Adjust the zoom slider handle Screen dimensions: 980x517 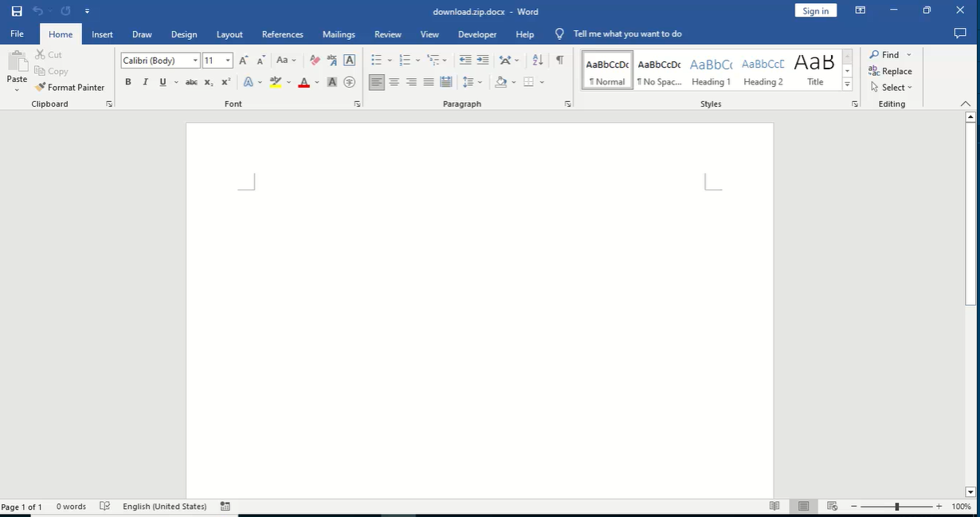[896, 507]
